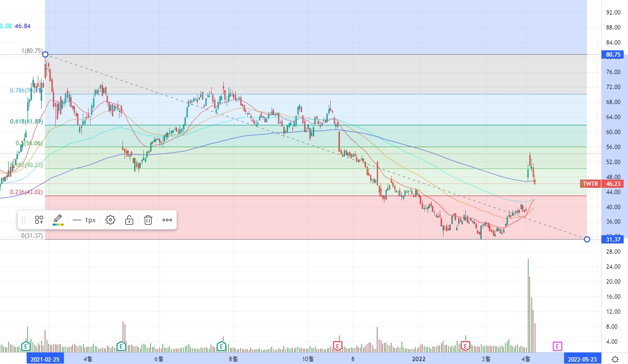This screenshot has height=364, width=628.
Task: Open green earnings marker near 2021-02-25 label
Action: point(27,346)
